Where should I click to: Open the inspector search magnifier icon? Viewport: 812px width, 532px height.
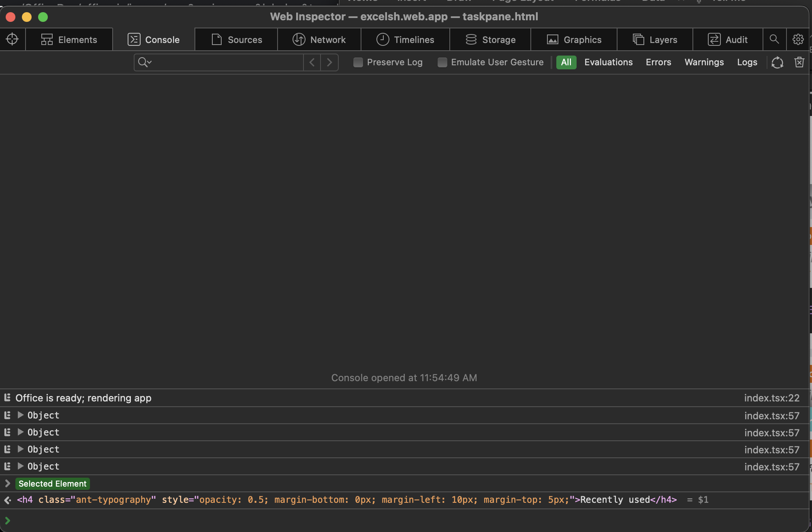coord(774,39)
